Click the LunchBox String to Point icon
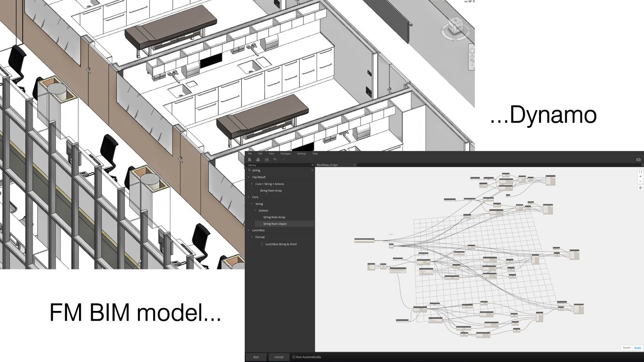Viewport: 644px width, 362px height. tap(262, 244)
